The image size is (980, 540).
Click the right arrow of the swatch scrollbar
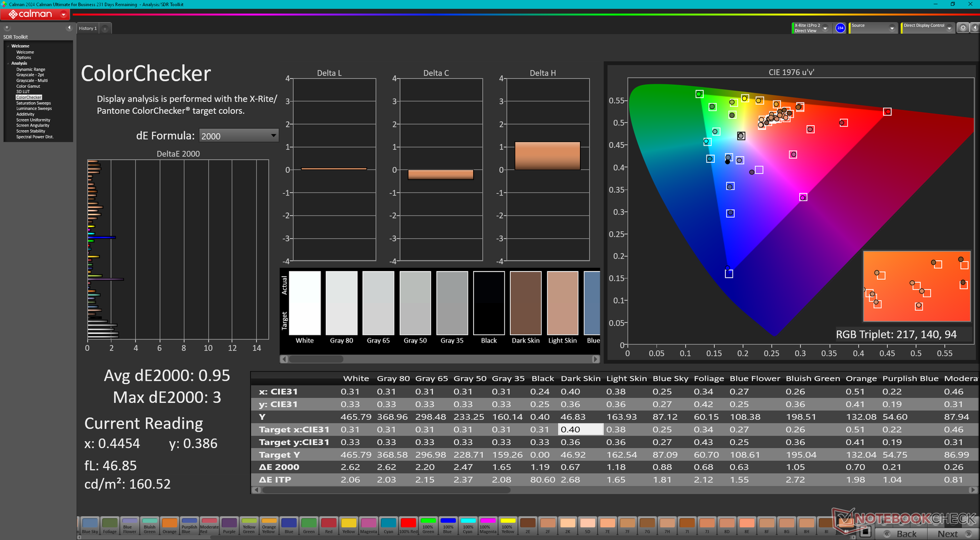point(595,359)
